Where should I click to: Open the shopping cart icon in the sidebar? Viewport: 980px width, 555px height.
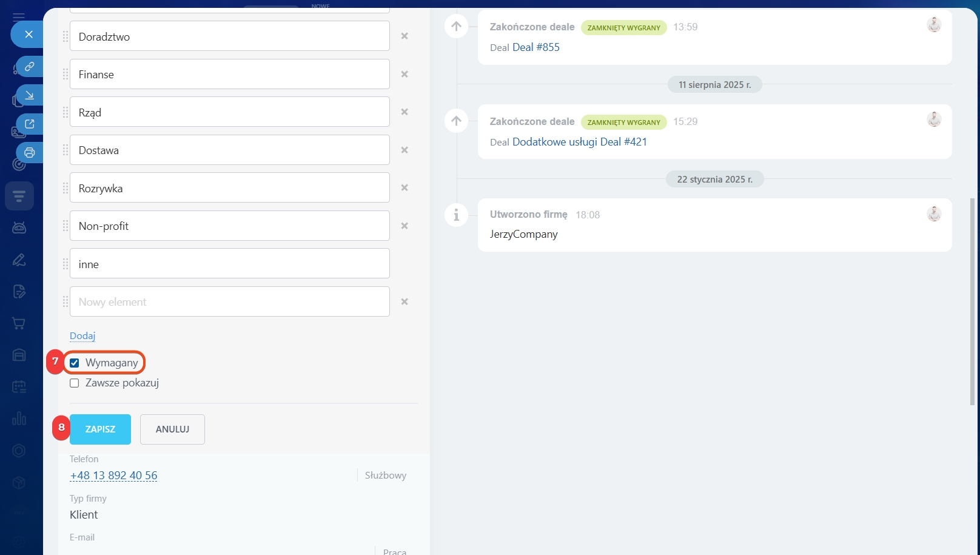19,323
